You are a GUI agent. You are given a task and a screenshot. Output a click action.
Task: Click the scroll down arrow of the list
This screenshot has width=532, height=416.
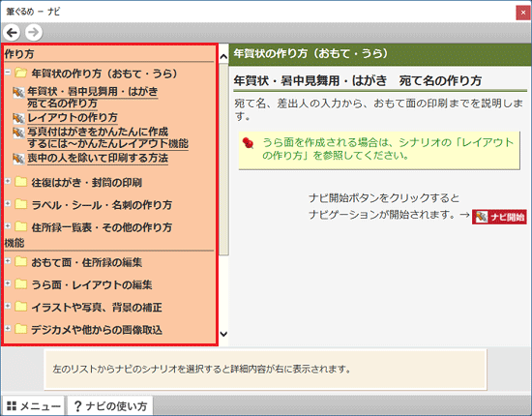coord(223,334)
